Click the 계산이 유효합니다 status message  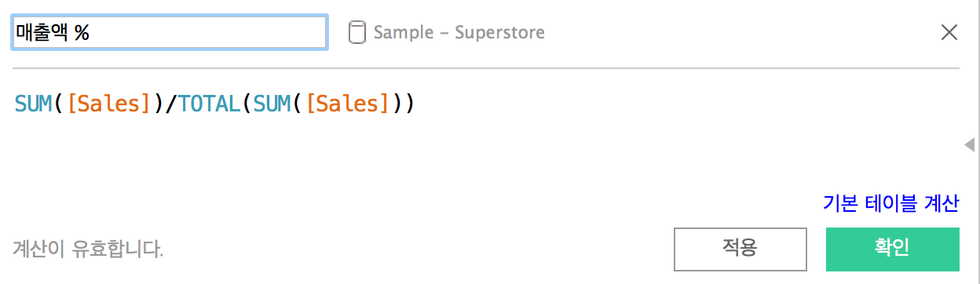(88, 250)
